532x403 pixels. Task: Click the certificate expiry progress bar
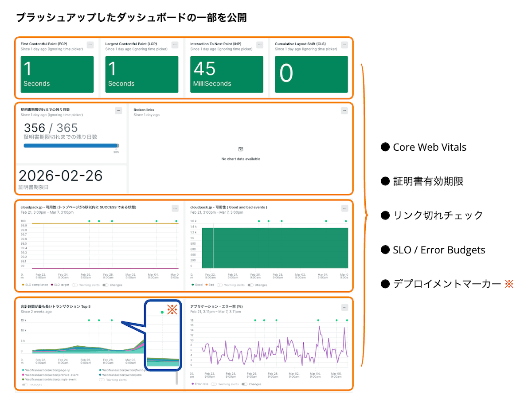click(x=71, y=145)
